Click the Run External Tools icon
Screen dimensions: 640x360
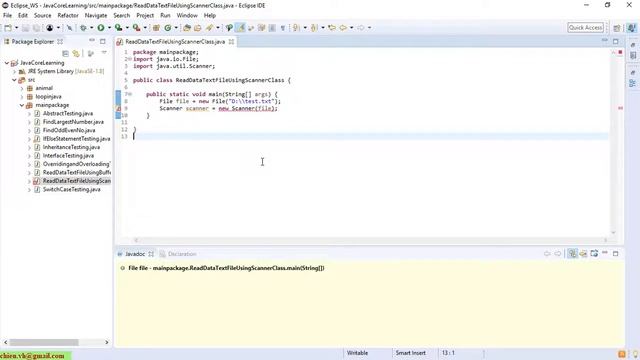pos(136,28)
